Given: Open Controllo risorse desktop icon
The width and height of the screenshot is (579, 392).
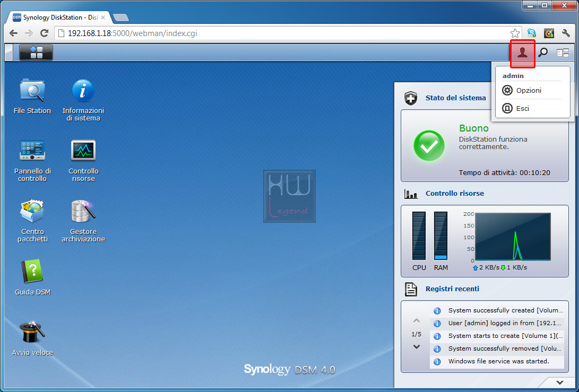Looking at the screenshot, I should [x=83, y=161].
